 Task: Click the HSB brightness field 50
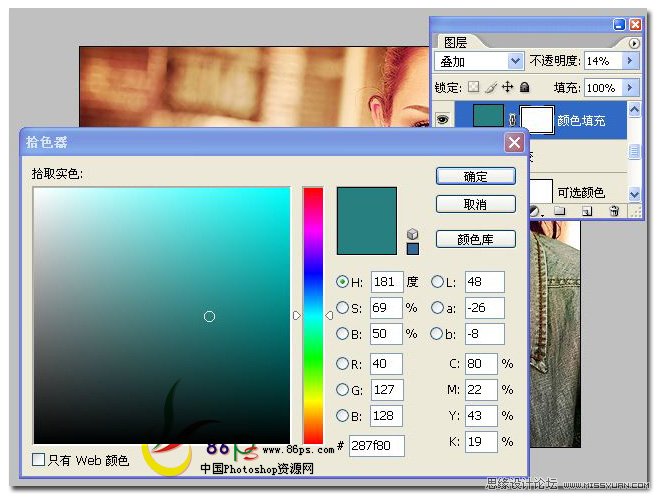(386, 334)
